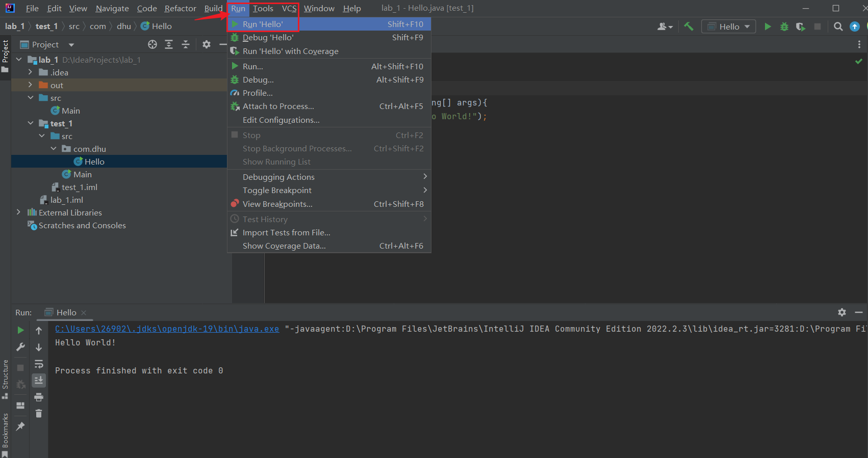Collapse the lab_1 root node
The width and height of the screenshot is (868, 458).
click(x=19, y=60)
